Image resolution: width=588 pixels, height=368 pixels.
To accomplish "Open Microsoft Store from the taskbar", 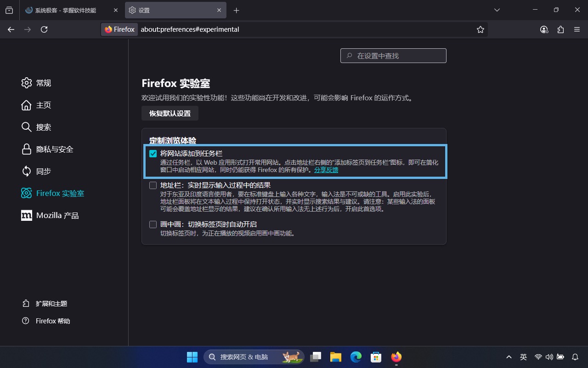I will point(376,357).
